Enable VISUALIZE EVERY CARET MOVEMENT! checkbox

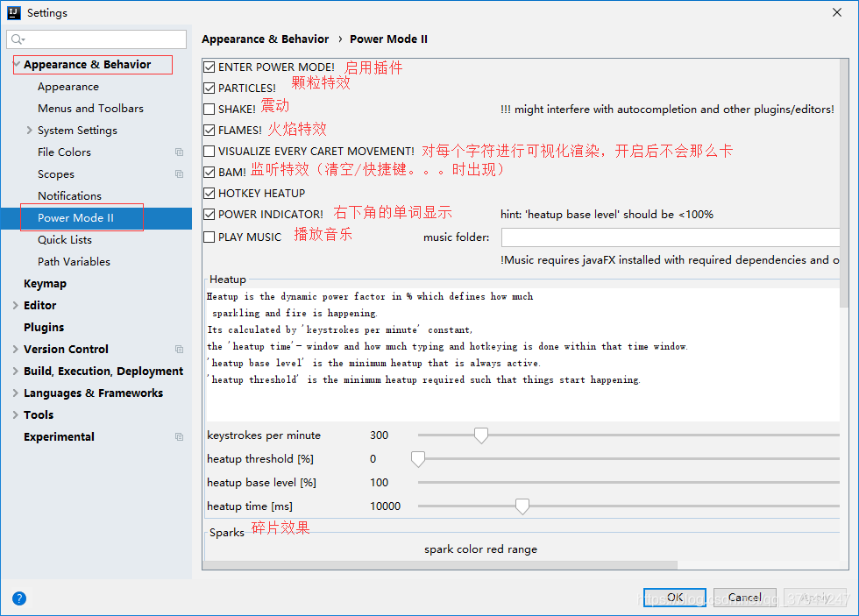point(209,151)
